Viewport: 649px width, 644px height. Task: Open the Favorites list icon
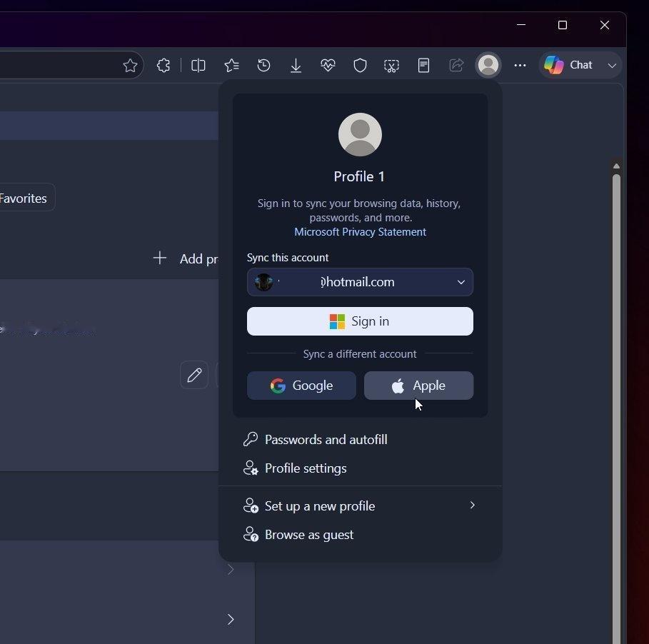click(231, 66)
